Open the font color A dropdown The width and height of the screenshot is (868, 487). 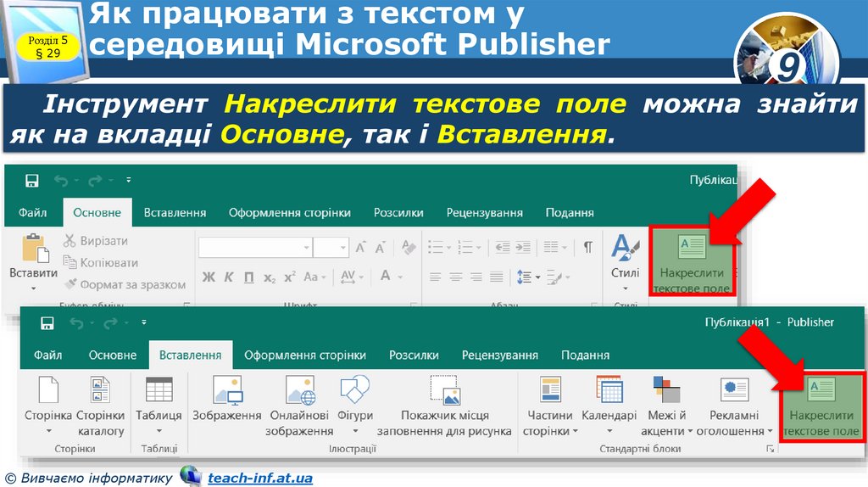click(391, 276)
